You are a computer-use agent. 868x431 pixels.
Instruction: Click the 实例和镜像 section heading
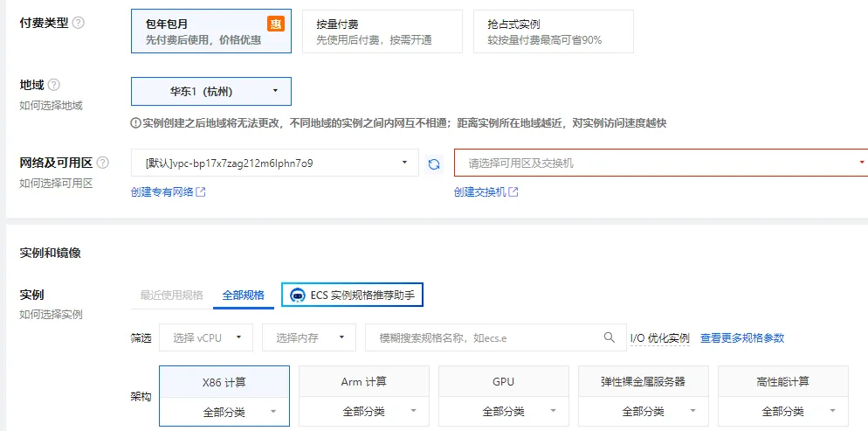[51, 254]
